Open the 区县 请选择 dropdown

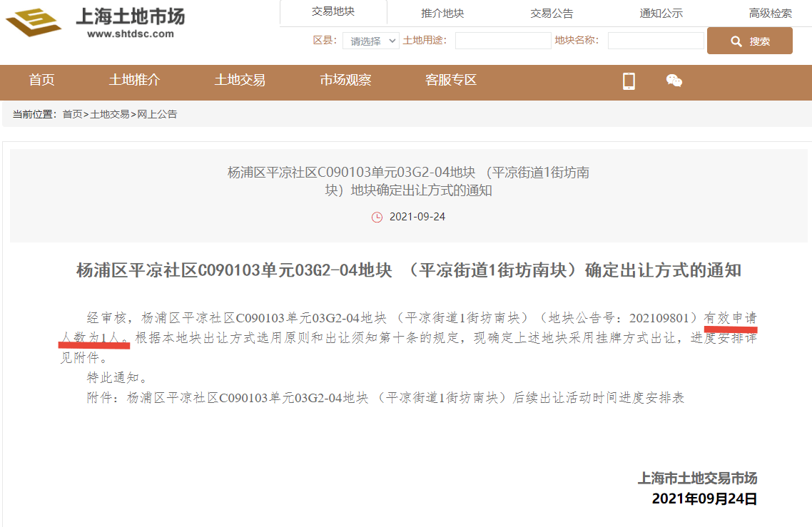click(x=371, y=41)
